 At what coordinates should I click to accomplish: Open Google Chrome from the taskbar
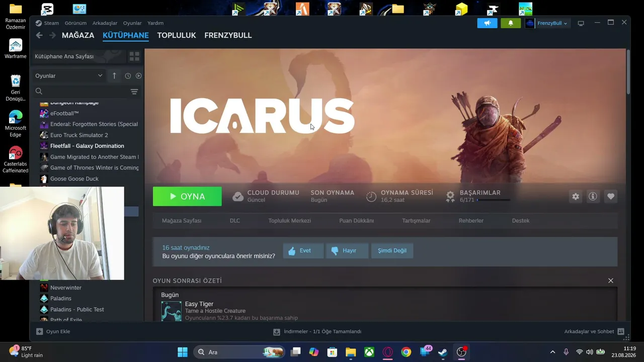coord(406,352)
